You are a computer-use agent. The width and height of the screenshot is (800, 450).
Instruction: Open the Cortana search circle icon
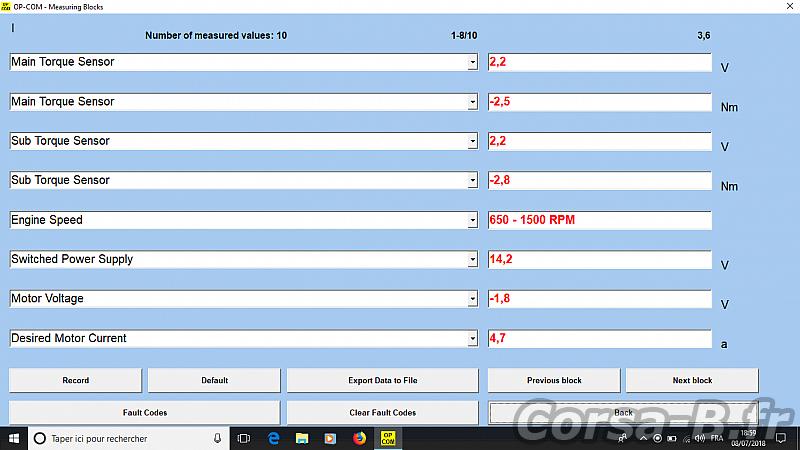point(40,438)
